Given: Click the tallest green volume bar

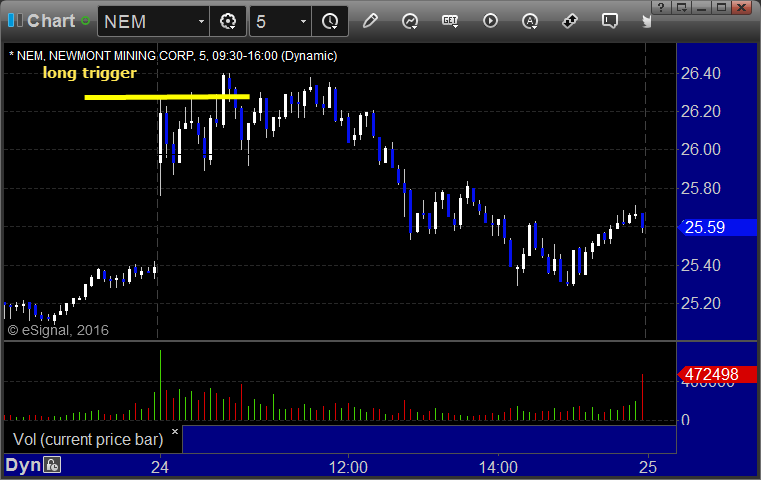Looking at the screenshot, I should (161, 385).
